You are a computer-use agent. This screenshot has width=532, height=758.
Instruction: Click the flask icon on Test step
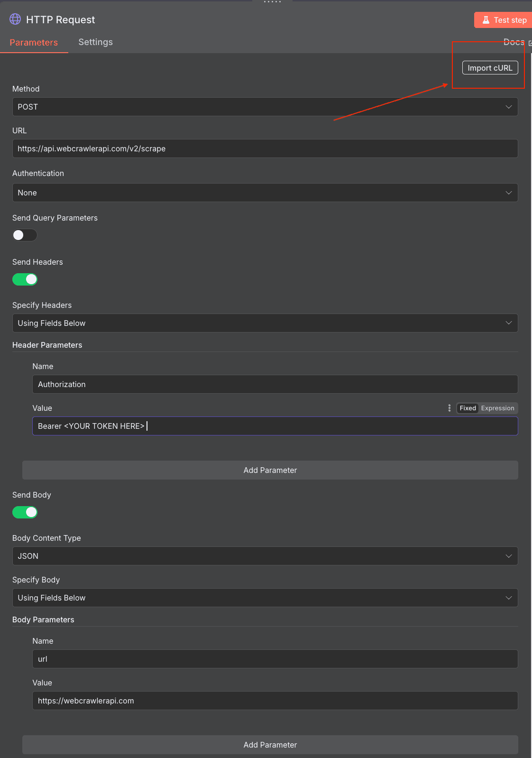coord(486,20)
